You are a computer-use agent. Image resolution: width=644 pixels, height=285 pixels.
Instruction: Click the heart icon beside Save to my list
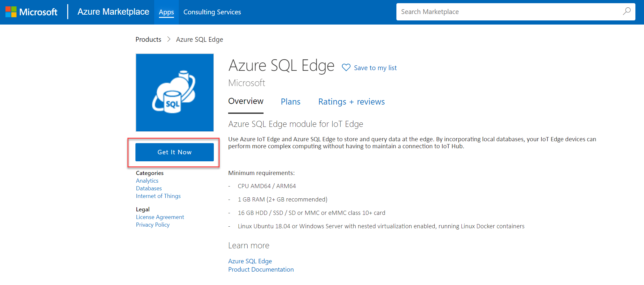click(346, 68)
